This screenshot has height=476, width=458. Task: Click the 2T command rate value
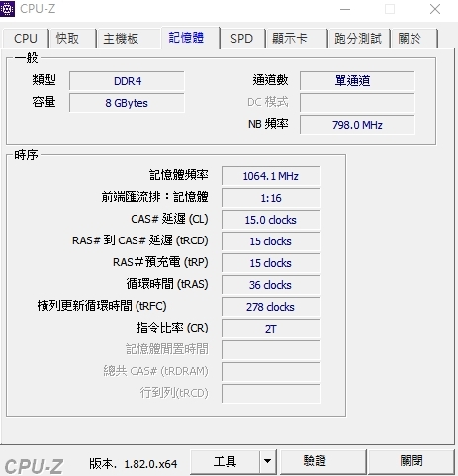coord(271,329)
